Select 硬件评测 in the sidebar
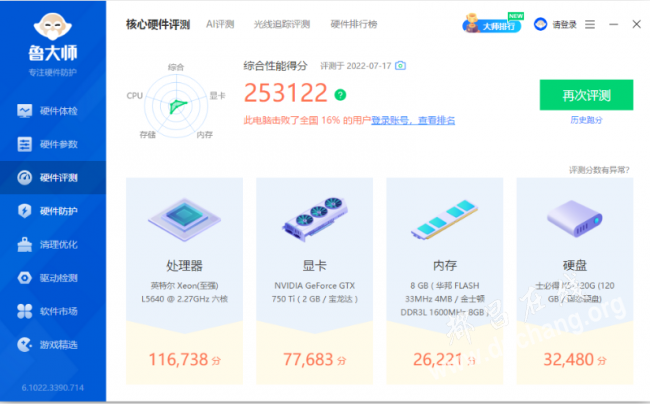 click(53, 178)
